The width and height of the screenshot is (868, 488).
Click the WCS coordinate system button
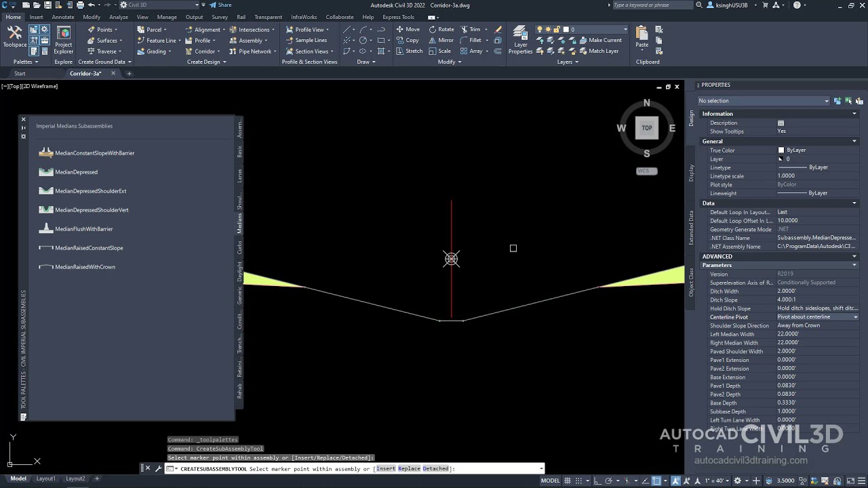(x=646, y=171)
